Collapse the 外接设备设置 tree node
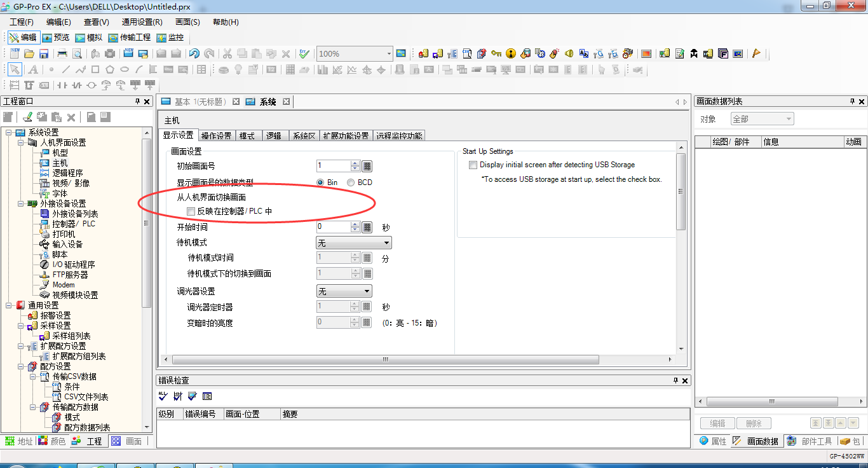 21,204
